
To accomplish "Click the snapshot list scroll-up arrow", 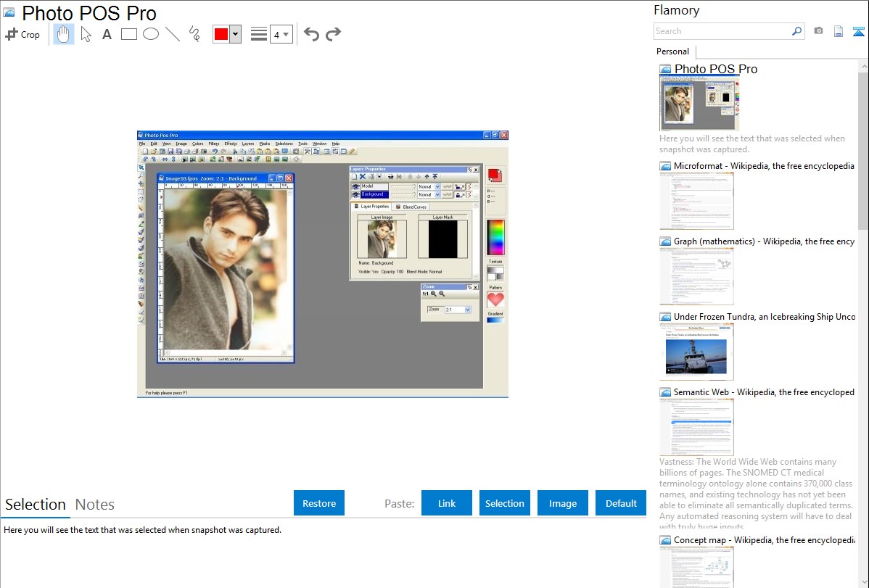I will (x=863, y=66).
